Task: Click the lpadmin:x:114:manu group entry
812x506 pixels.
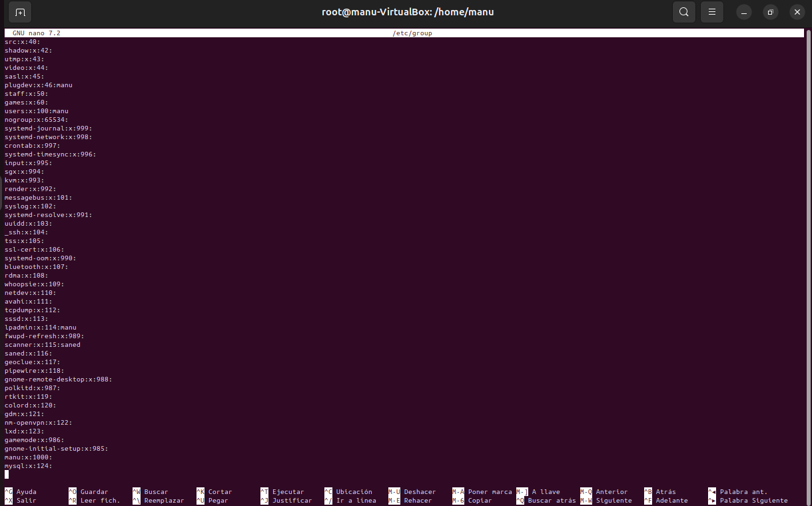Action: (x=40, y=328)
